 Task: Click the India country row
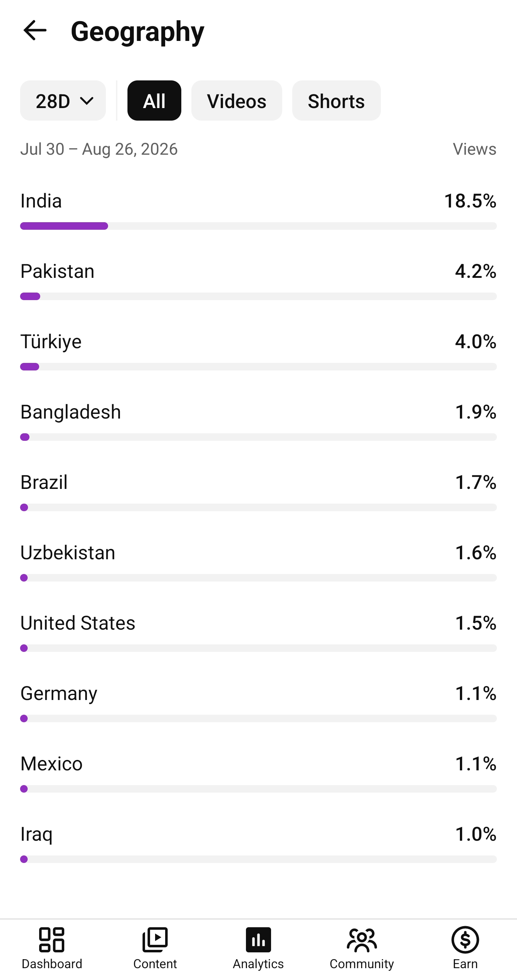(258, 210)
